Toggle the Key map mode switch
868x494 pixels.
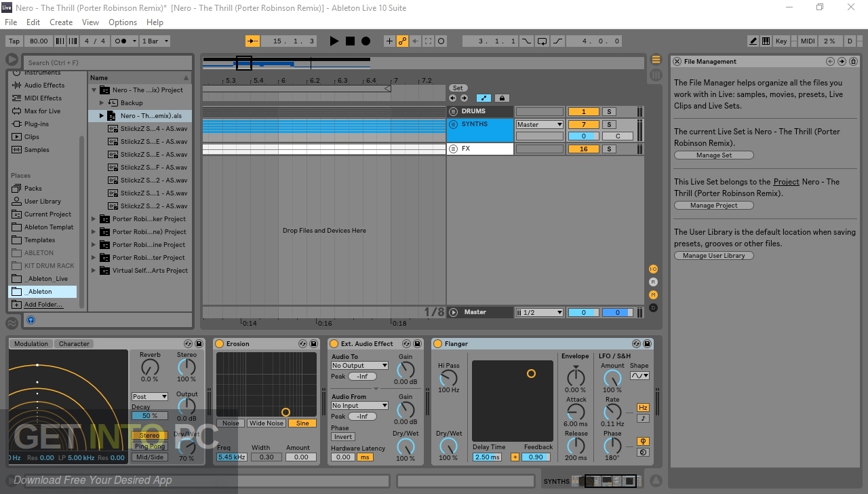click(781, 41)
